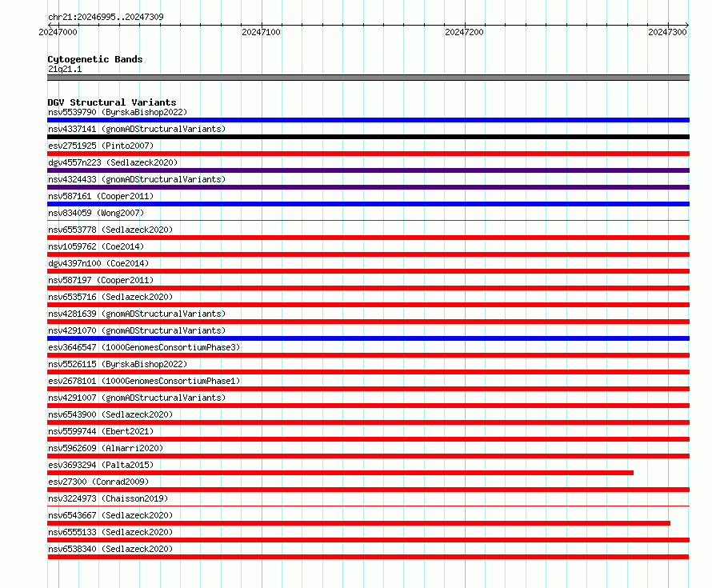This screenshot has width=712, height=588.
Task: Click the Cytogenetic Bands track title
Action: (95, 59)
